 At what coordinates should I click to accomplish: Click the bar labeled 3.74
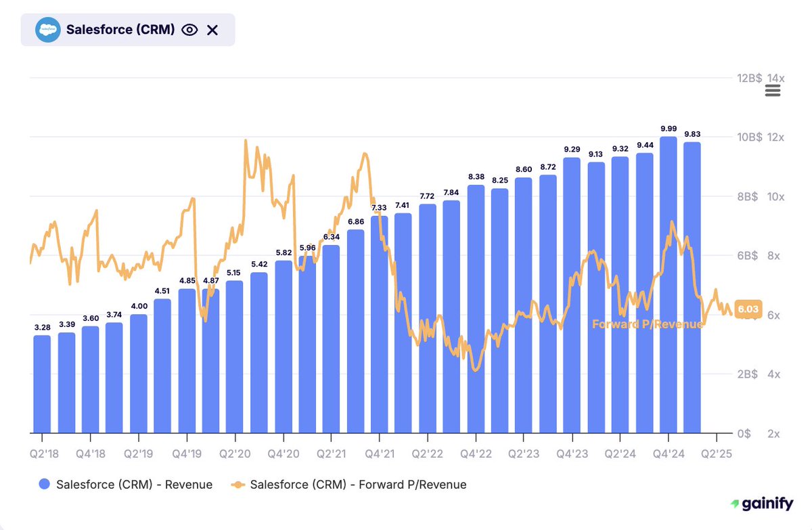pyautogui.click(x=114, y=378)
